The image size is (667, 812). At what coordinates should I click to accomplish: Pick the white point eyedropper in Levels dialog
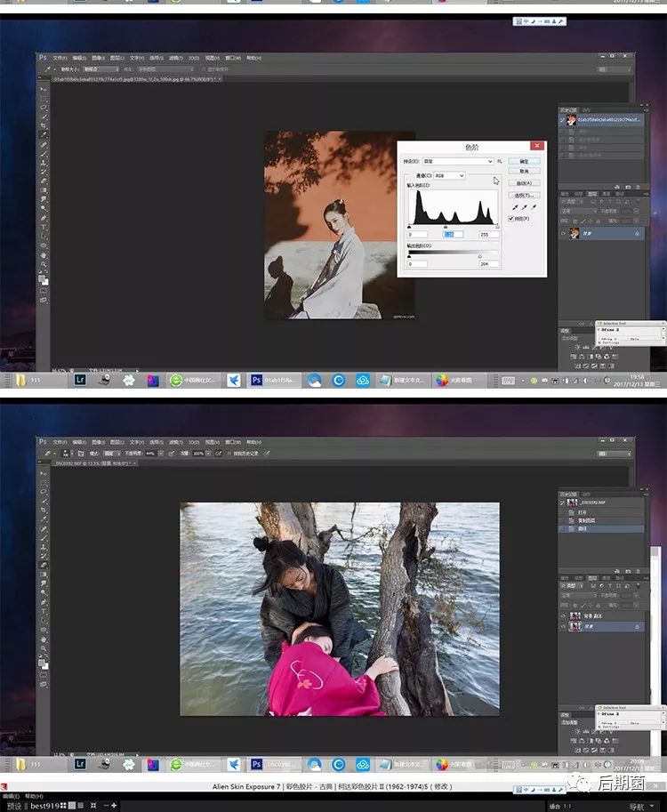534,207
